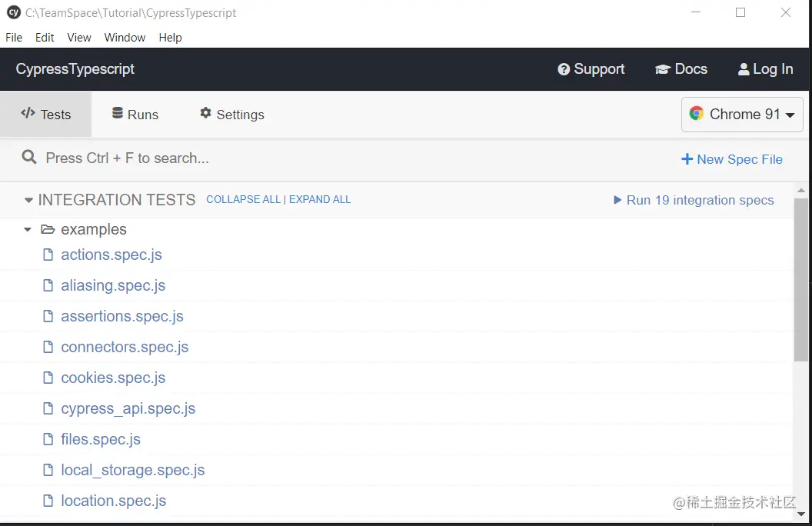The width and height of the screenshot is (812, 526).
Task: Click the magnifier search icon
Action: [x=29, y=158]
